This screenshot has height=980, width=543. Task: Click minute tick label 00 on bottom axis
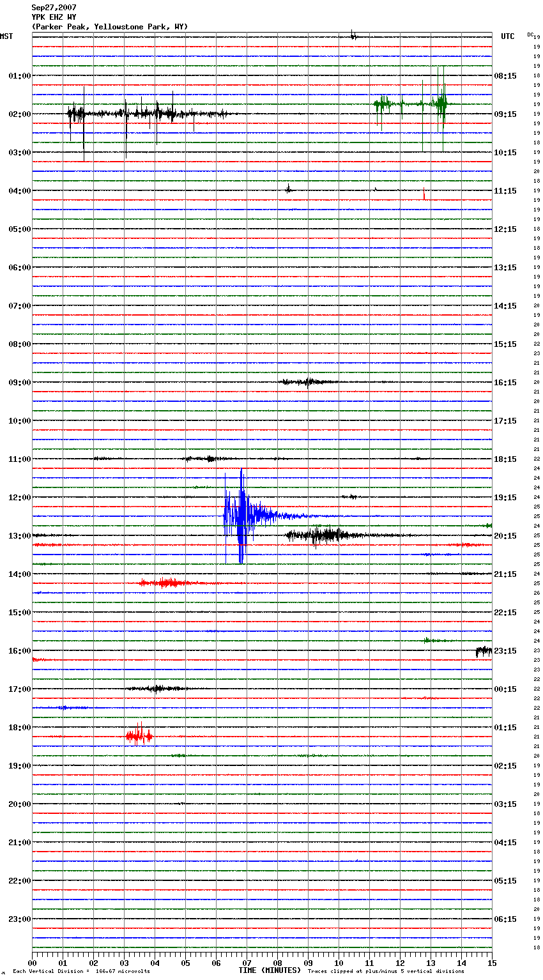(32, 963)
